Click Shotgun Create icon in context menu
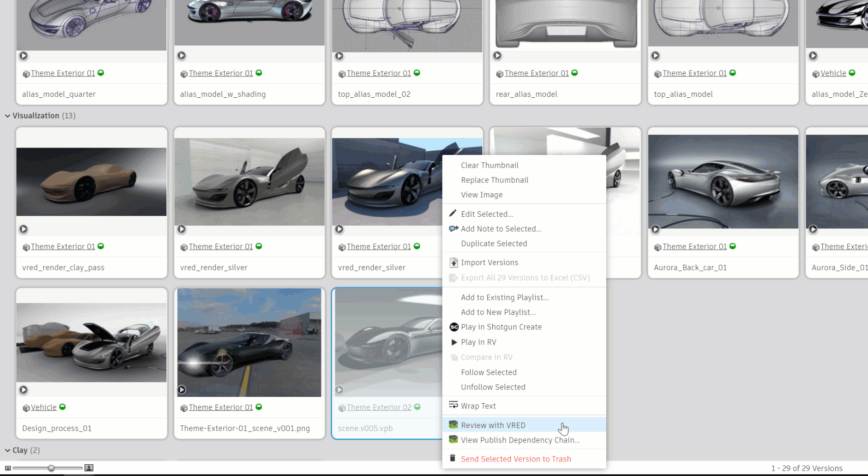Image resolution: width=868 pixels, height=476 pixels. click(x=454, y=327)
